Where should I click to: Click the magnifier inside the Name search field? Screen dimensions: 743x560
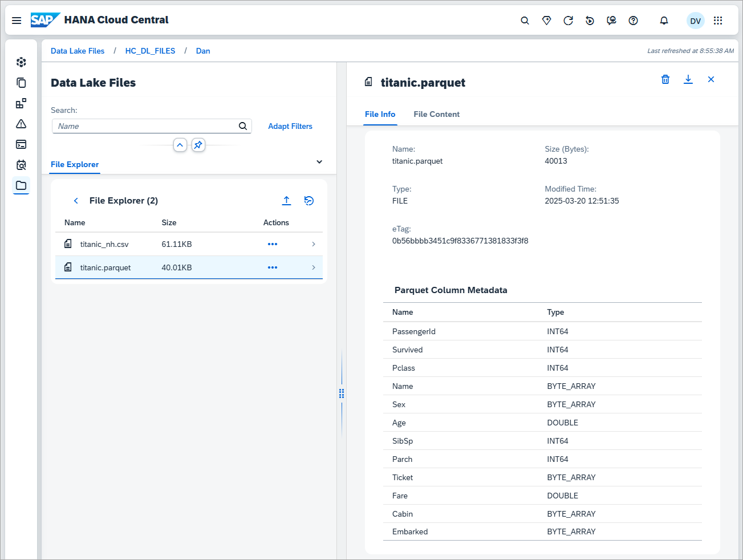[243, 126]
